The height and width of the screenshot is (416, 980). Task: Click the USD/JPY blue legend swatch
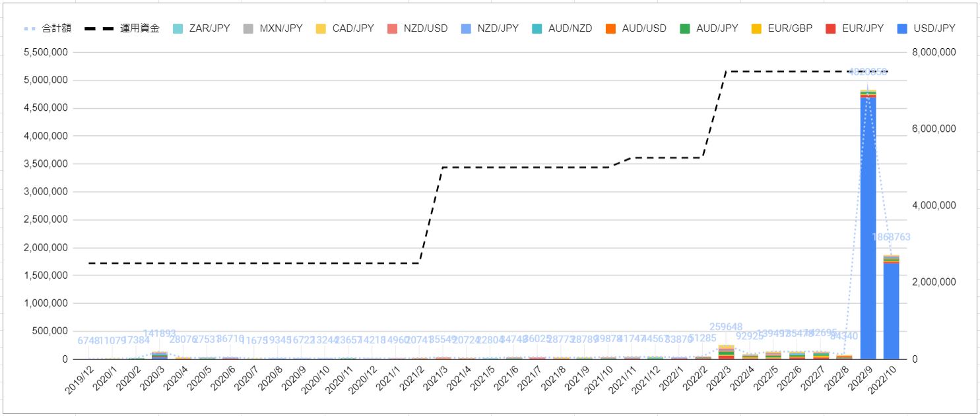pyautogui.click(x=903, y=28)
